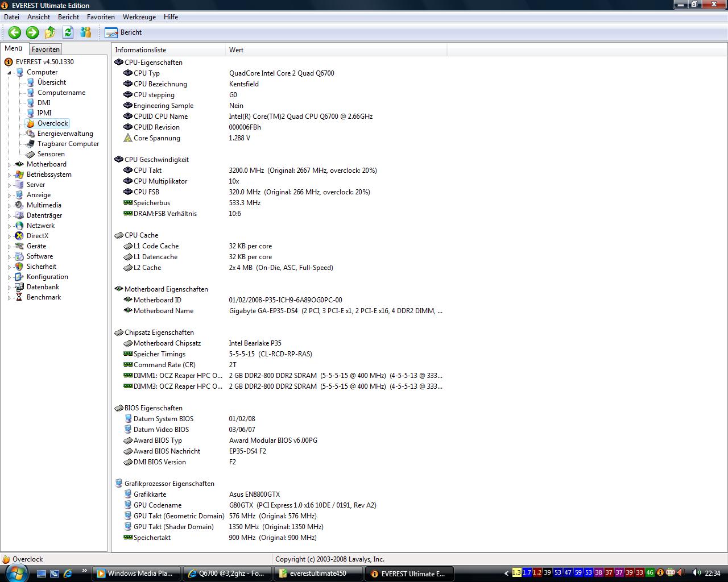Switch to Windows Media Player taskbar button

136,573
